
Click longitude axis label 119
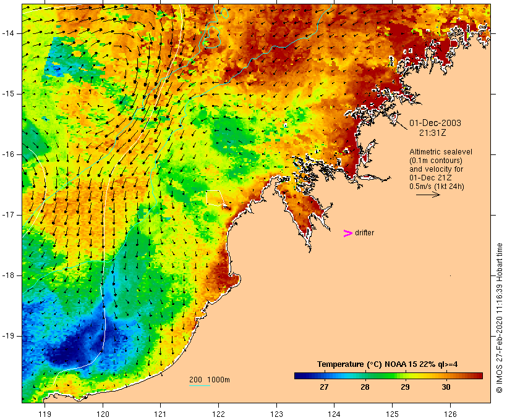coord(45,414)
